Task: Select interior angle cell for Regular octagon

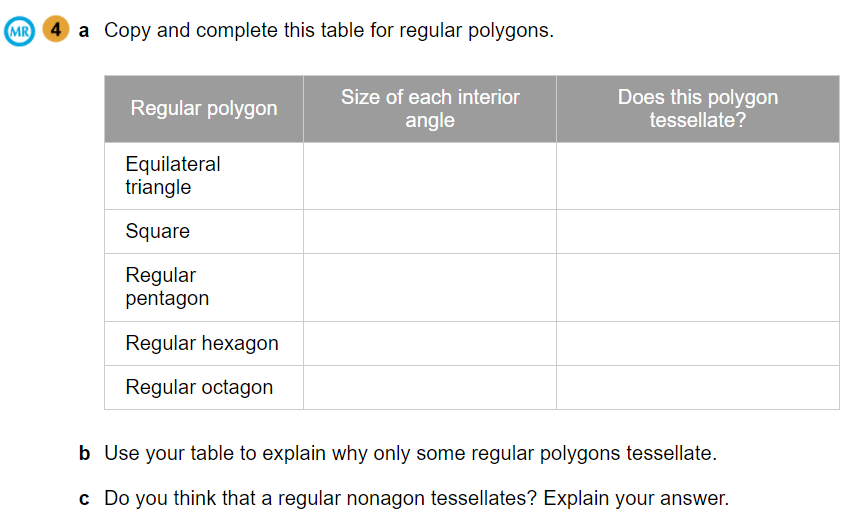Action: point(430,387)
